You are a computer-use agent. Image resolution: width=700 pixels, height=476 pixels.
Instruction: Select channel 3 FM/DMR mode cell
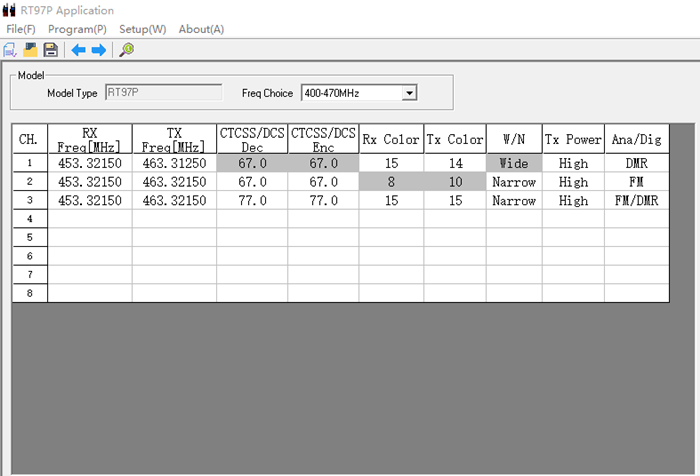pos(636,201)
